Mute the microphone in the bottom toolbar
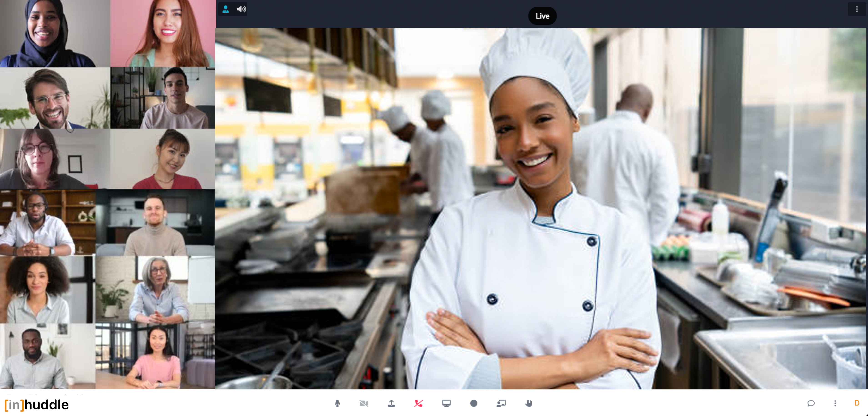868x416 pixels. [337, 403]
